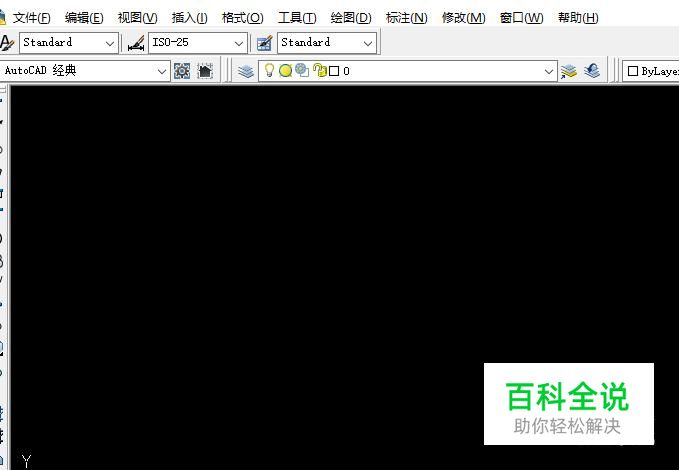The width and height of the screenshot is (679, 470).
Task: Toggle layer 0 padlock icon
Action: [x=319, y=70]
